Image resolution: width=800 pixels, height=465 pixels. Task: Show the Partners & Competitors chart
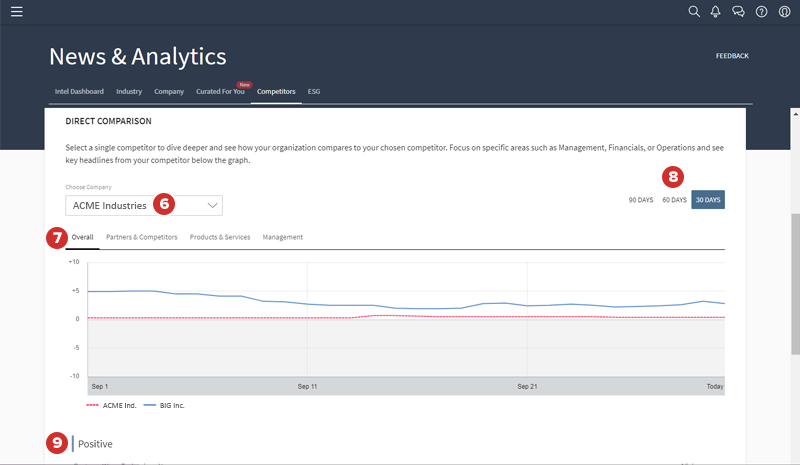pyautogui.click(x=141, y=237)
